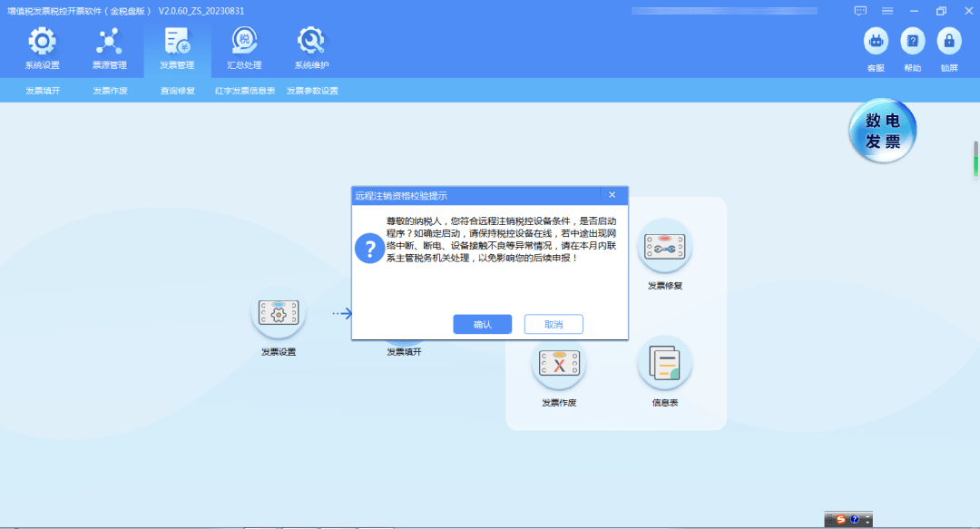
Task: Click the 信息表 information forms icon
Action: (664, 363)
